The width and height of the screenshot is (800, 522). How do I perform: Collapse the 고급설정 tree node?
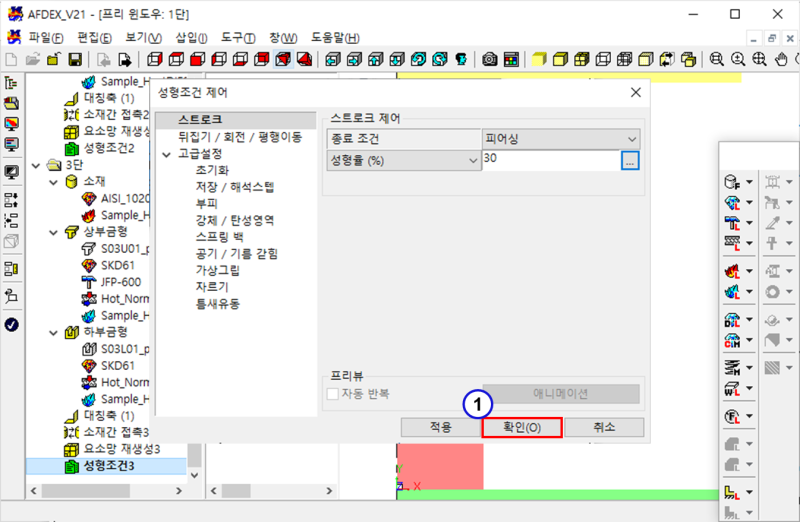pyautogui.click(x=166, y=154)
